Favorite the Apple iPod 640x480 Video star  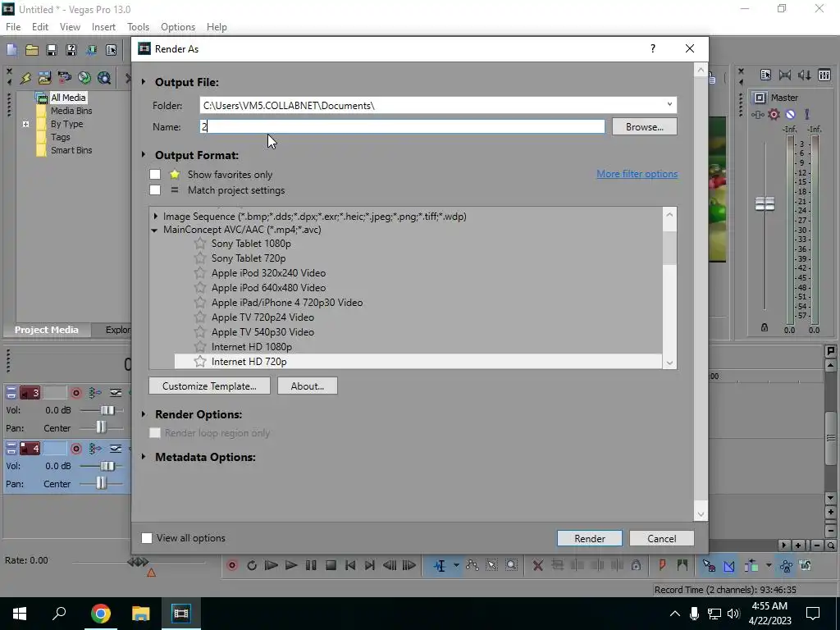[200, 288]
